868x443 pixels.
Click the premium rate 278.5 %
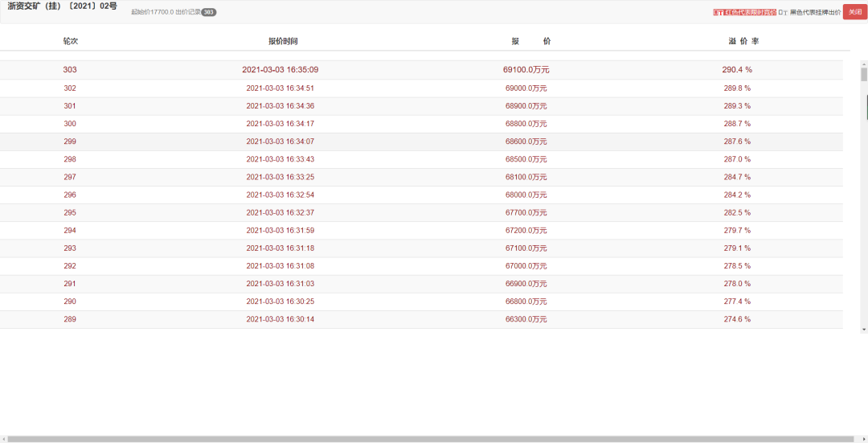point(737,265)
